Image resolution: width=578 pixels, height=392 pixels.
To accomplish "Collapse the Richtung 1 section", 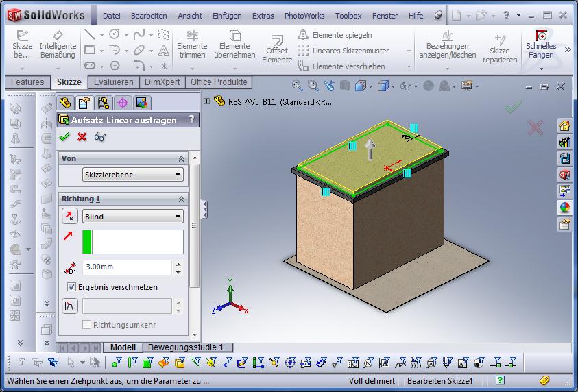I will [x=181, y=199].
